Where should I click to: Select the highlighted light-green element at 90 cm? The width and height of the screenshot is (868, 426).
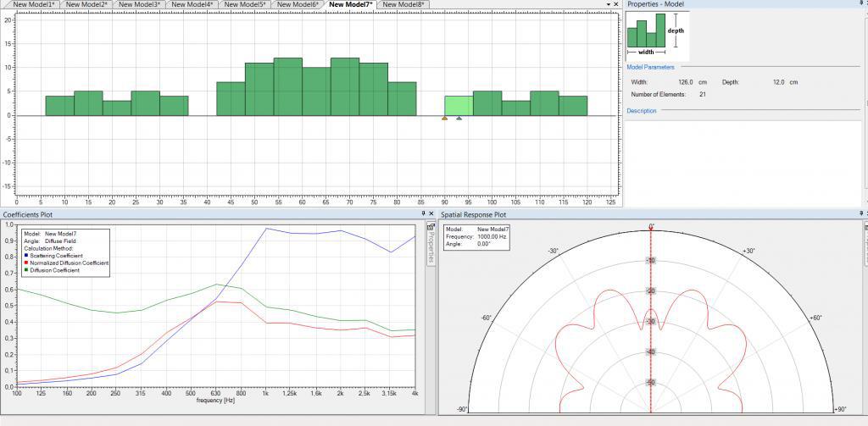click(459, 106)
